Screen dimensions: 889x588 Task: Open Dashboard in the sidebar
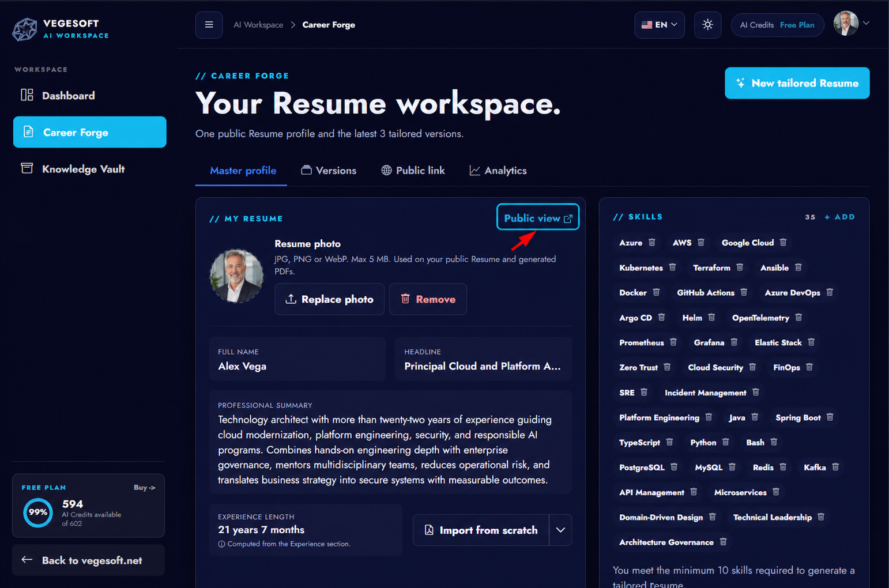coord(89,96)
